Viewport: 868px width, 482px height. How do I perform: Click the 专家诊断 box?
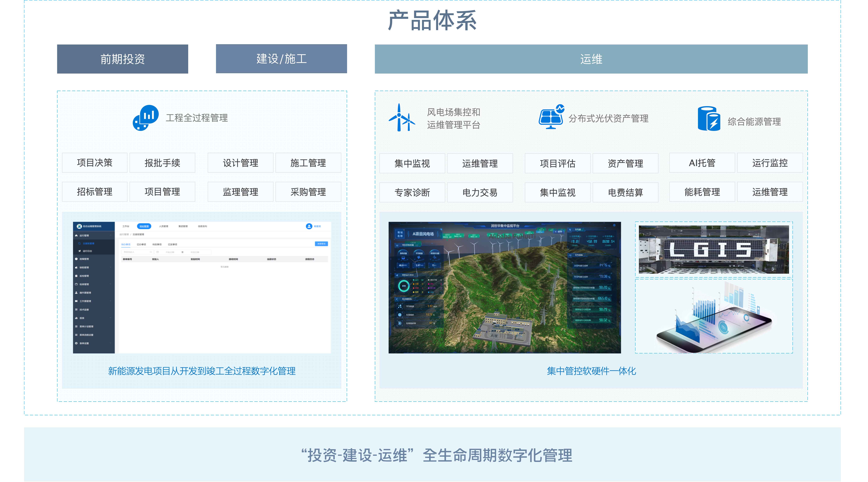[x=412, y=193]
